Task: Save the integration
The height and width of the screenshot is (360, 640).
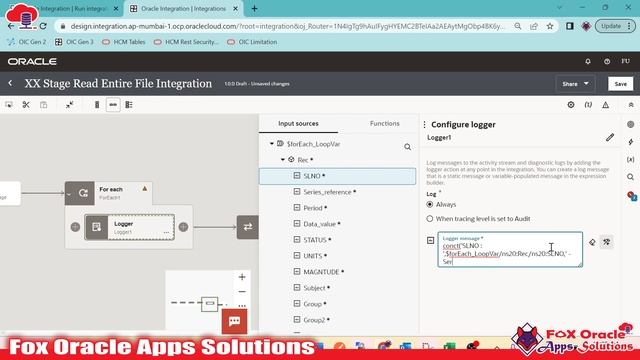Action: pos(620,84)
